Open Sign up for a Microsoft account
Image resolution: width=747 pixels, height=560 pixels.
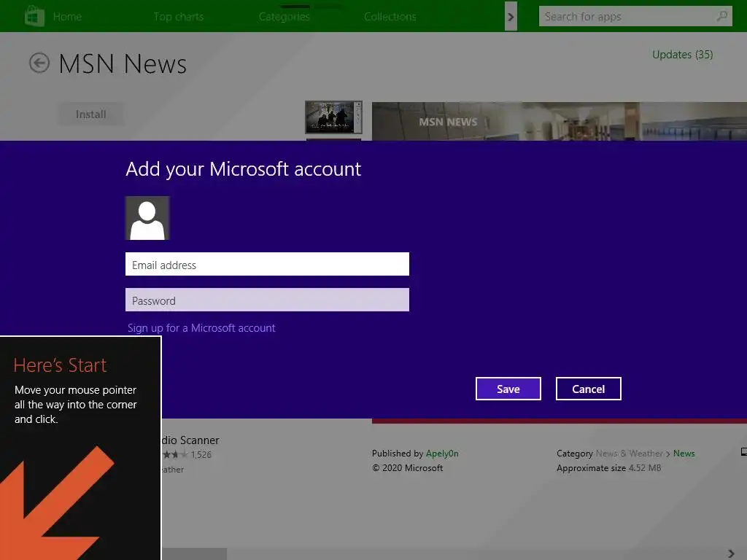[201, 328]
